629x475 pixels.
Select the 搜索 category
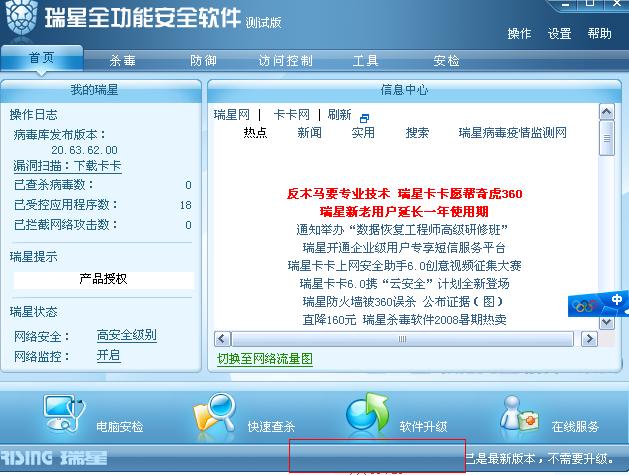tap(417, 132)
